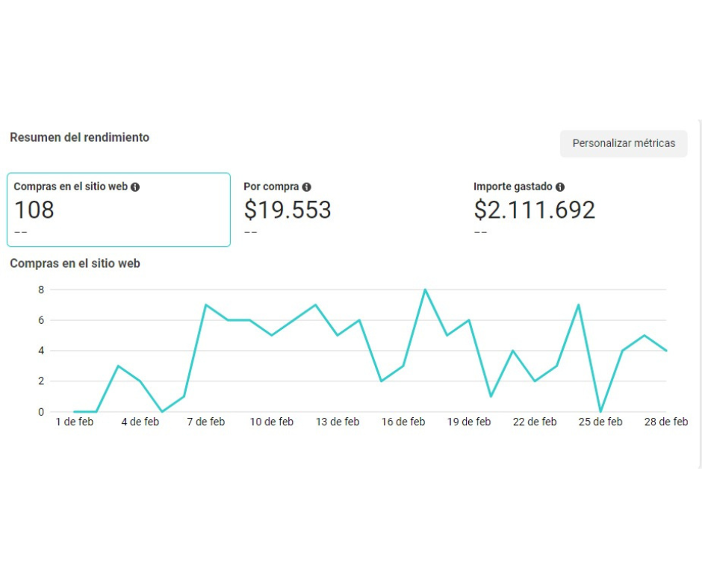Viewport: 702px width, 588px height.
Task: Click the $19.553 cost per purchase value
Action: 288,210
